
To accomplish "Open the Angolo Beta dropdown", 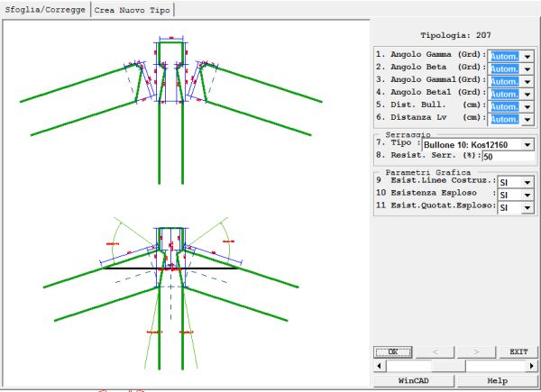I will [x=527, y=68].
